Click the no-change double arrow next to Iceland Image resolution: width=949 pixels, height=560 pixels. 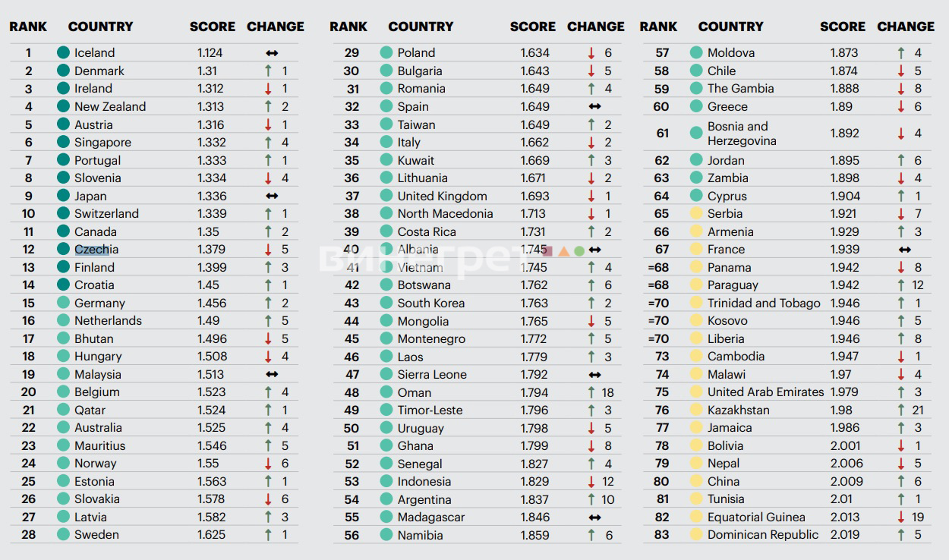pyautogui.click(x=272, y=53)
